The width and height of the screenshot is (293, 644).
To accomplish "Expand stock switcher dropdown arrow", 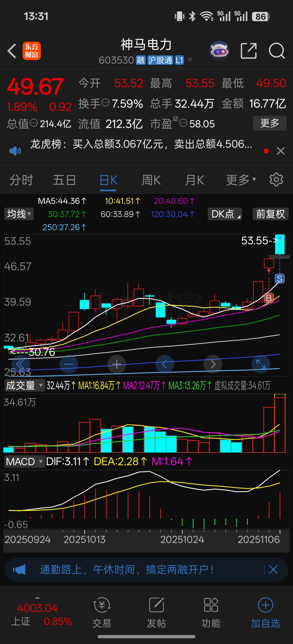I will pos(190,60).
